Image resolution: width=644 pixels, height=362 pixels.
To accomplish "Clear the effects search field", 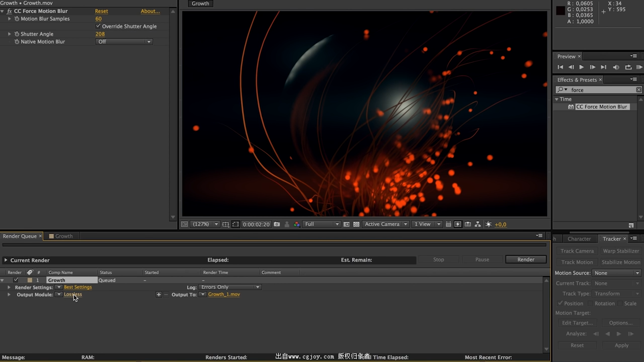I will [x=638, y=89].
